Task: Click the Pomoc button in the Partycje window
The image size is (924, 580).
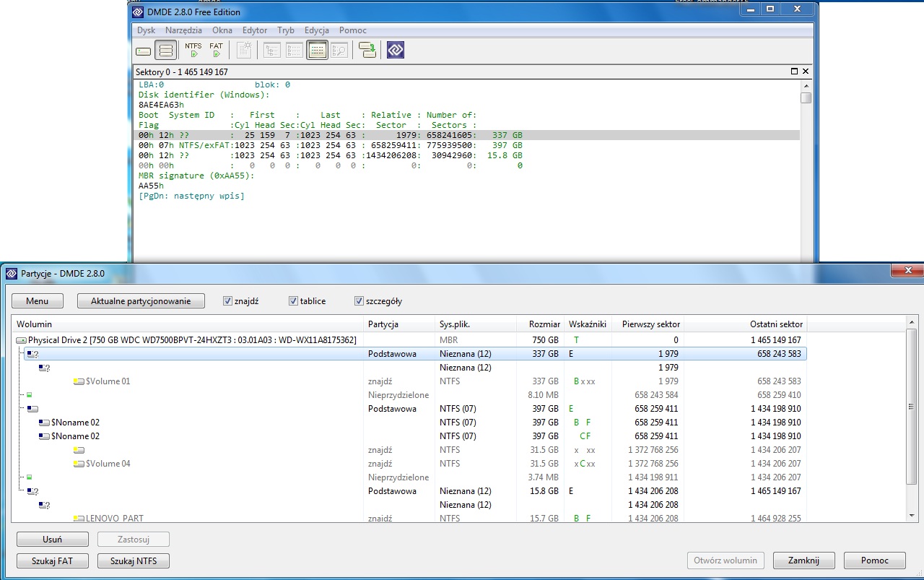Action: (x=875, y=560)
